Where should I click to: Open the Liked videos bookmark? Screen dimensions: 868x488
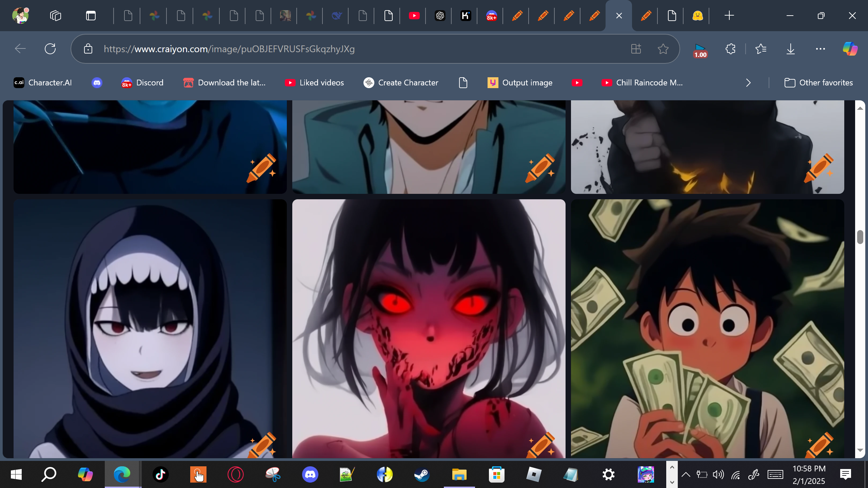(314, 83)
